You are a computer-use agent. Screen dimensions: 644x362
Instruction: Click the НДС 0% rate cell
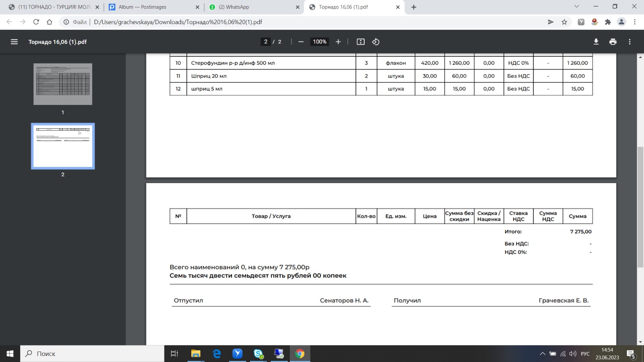pyautogui.click(x=518, y=63)
